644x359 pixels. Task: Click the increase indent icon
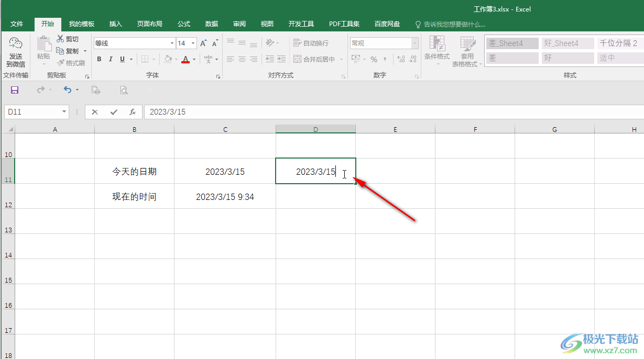point(281,59)
